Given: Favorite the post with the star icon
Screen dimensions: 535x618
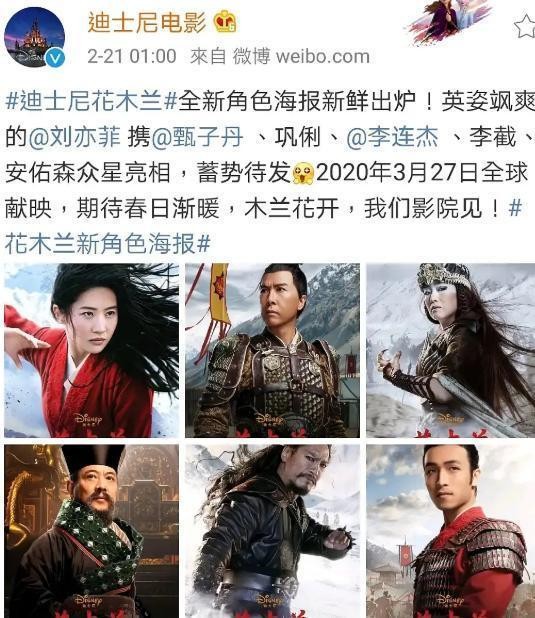Looking at the screenshot, I should coord(525,26).
